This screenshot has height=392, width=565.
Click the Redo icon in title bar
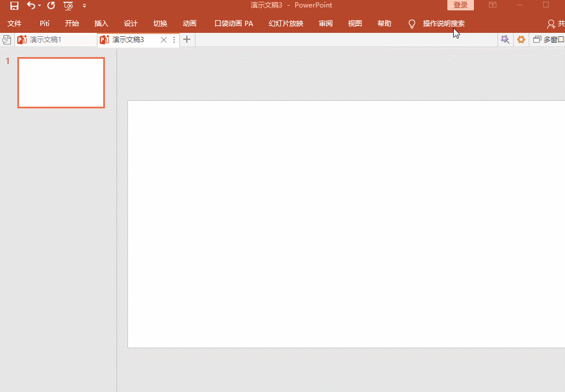click(51, 6)
